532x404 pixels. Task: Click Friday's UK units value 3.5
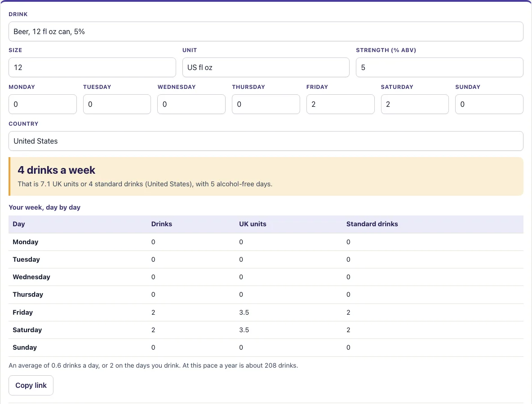[x=244, y=312]
